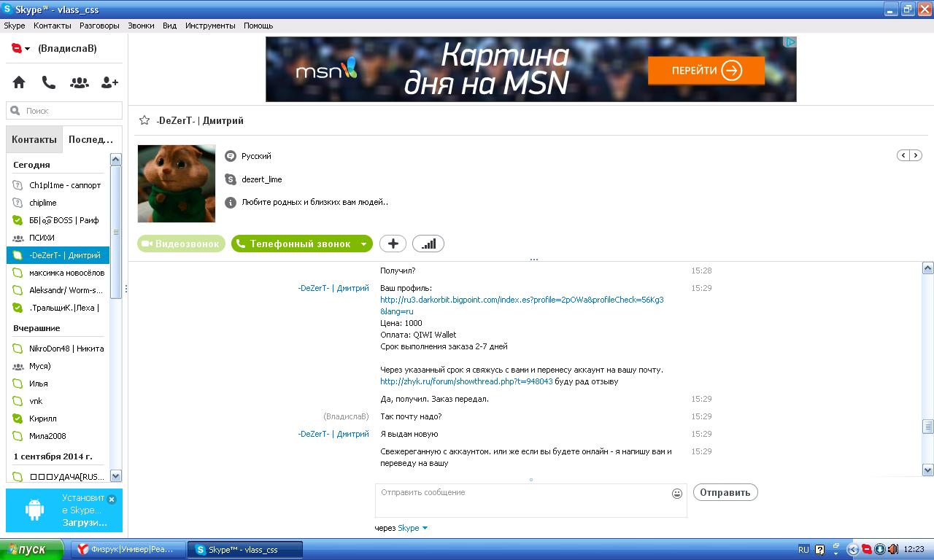Open the Помощь menu
This screenshot has width=934, height=560.
pyautogui.click(x=258, y=26)
